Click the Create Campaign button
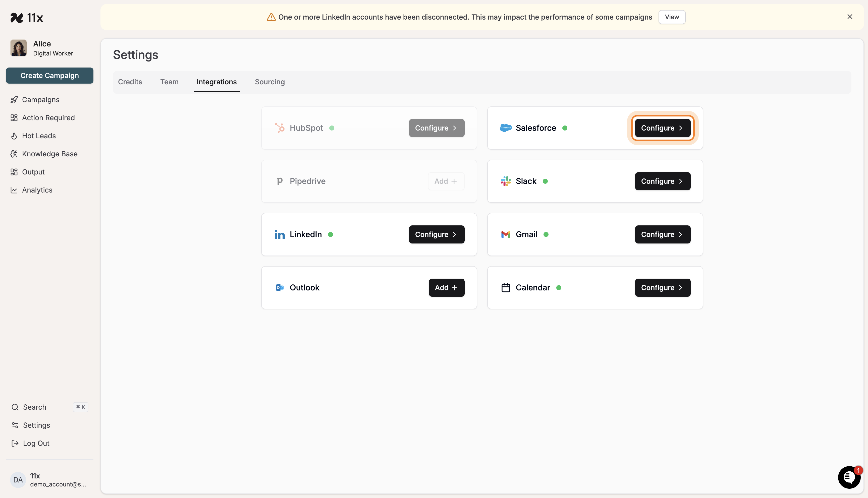The width and height of the screenshot is (868, 498). tap(49, 76)
